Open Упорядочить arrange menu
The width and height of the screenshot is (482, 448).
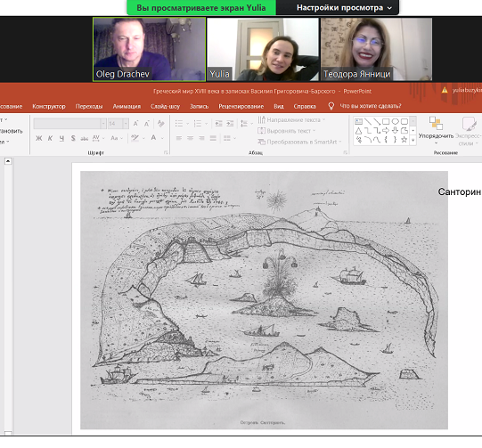436,131
